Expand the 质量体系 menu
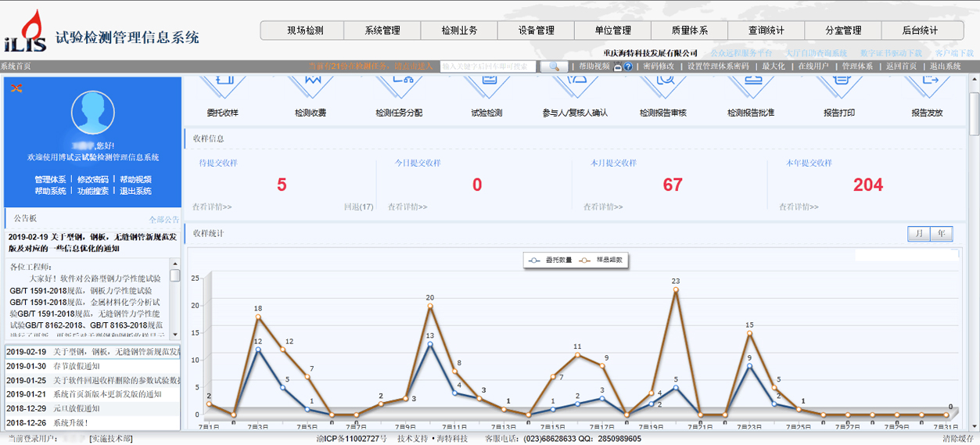Screen dimensions: 980x445 689,31
